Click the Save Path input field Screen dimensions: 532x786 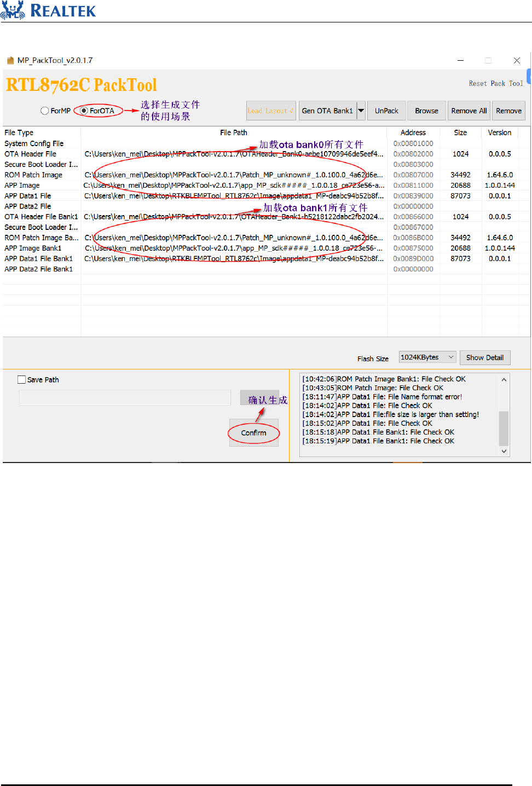pos(125,397)
